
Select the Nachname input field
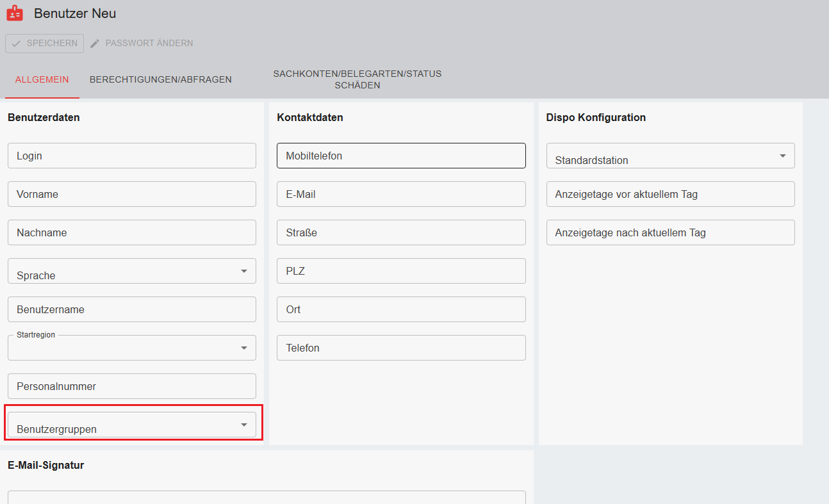point(131,232)
